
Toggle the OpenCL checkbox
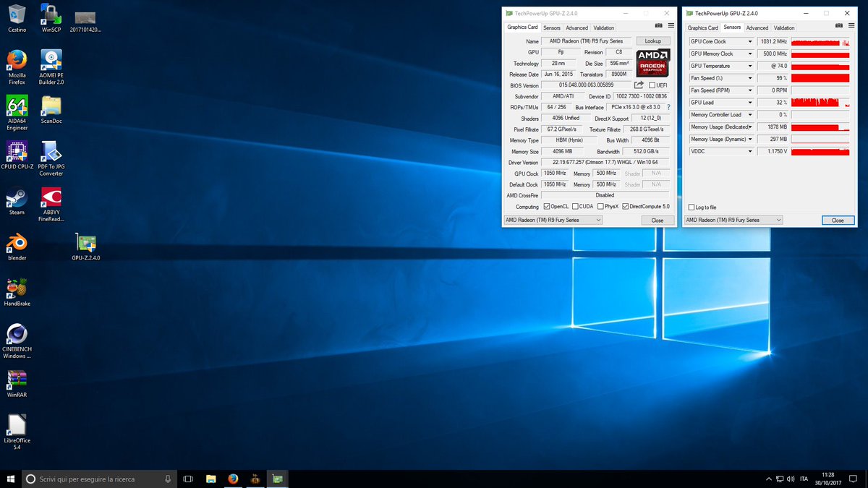pos(547,207)
